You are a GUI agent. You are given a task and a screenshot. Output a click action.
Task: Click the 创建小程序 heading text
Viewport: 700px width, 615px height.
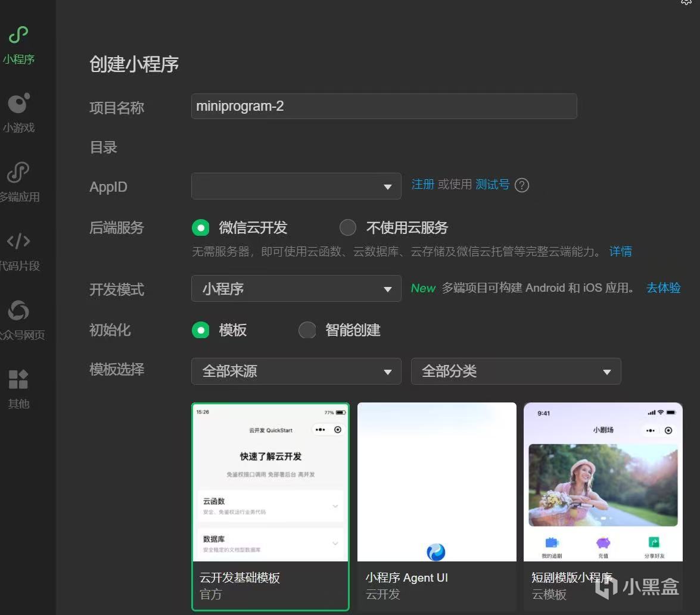coord(134,64)
